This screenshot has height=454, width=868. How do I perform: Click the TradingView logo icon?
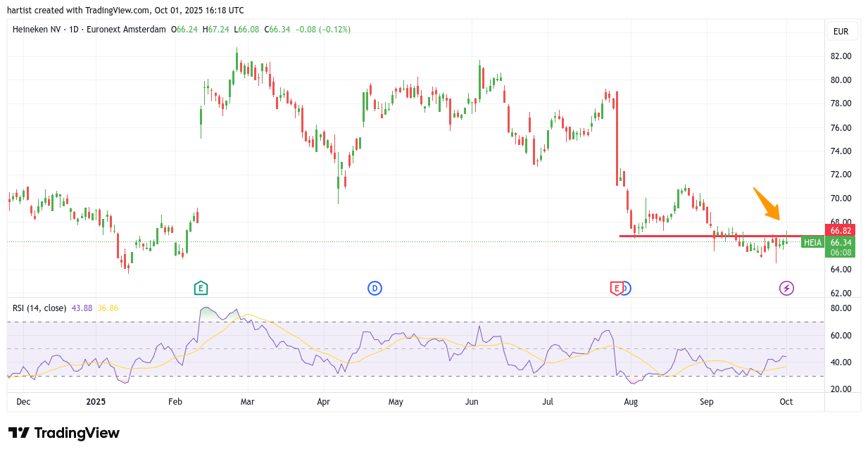pos(18,433)
